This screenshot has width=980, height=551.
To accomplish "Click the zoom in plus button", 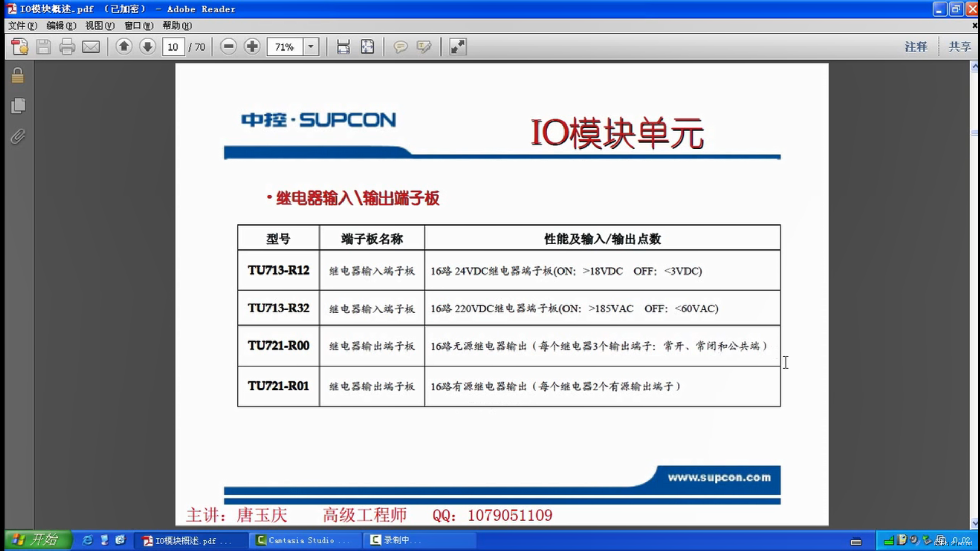I will click(252, 47).
